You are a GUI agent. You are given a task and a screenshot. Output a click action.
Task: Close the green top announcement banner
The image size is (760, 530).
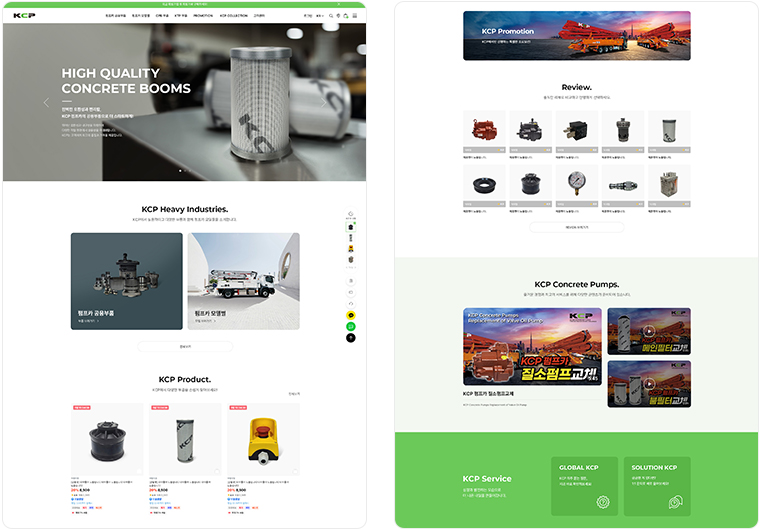click(338, 4)
